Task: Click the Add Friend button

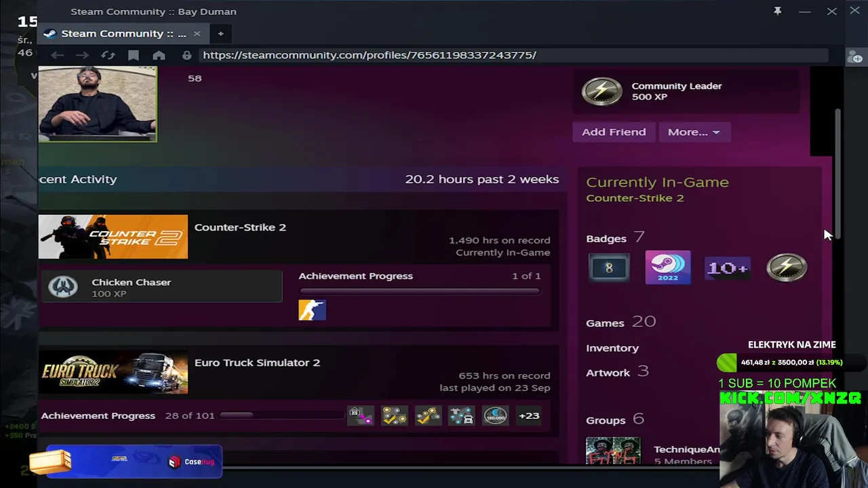Action: [614, 131]
